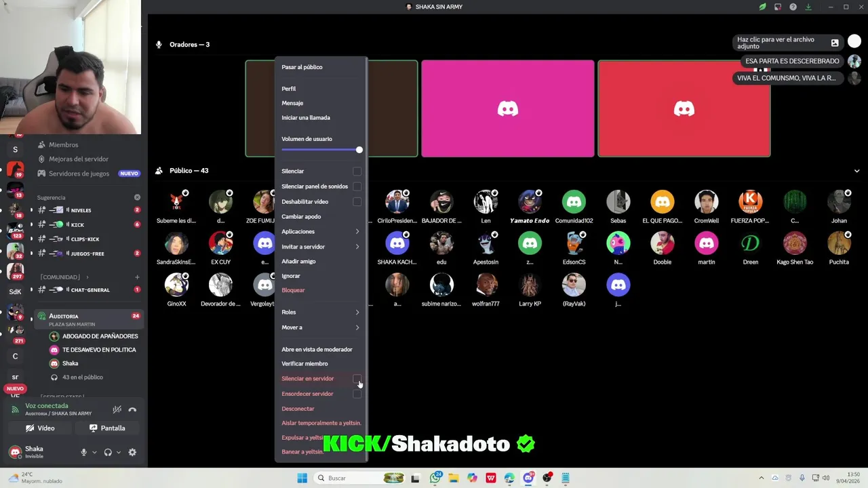
Task: Add a channel to COMUNIDAD category
Action: pos(137,277)
